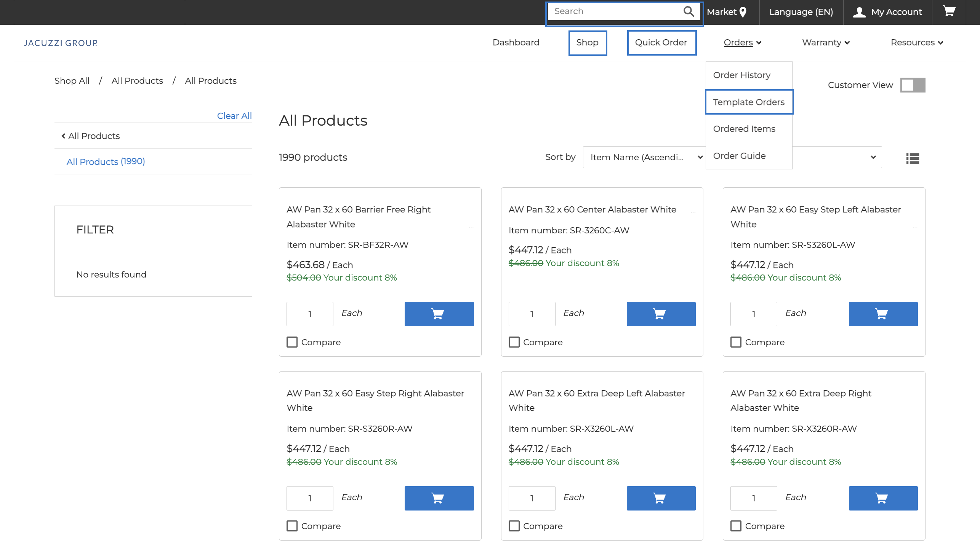This screenshot has height=552, width=980.
Task: Click the Clear All filters link
Action: (x=234, y=116)
